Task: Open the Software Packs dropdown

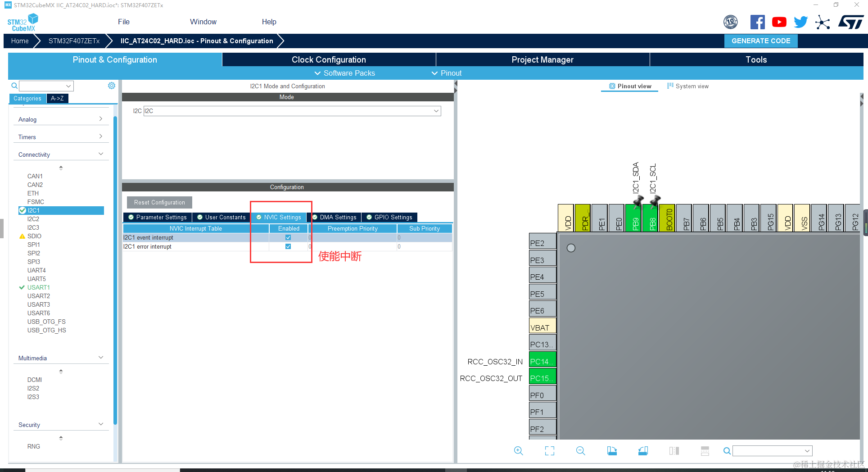Action: pos(344,73)
